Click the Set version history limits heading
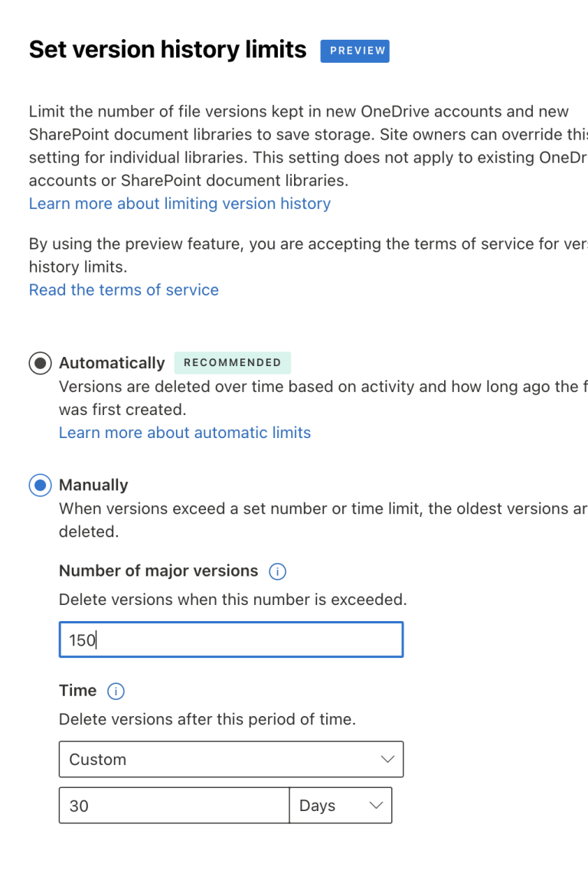 [x=168, y=50]
